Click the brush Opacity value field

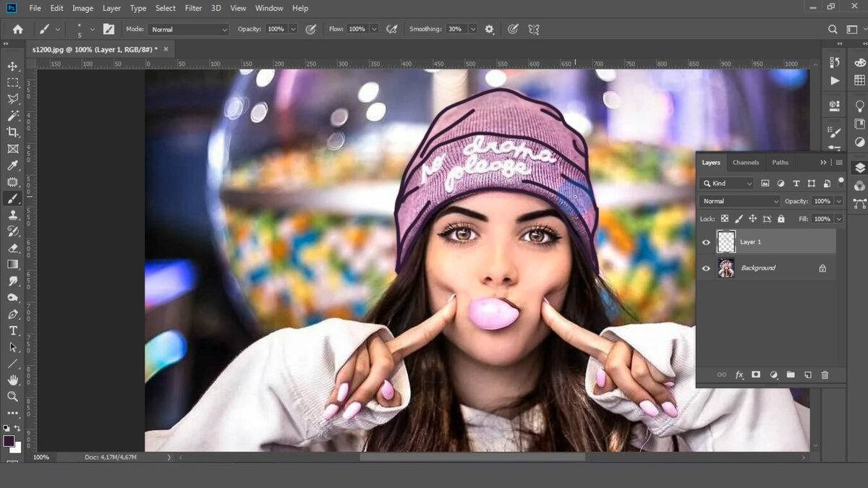(276, 30)
